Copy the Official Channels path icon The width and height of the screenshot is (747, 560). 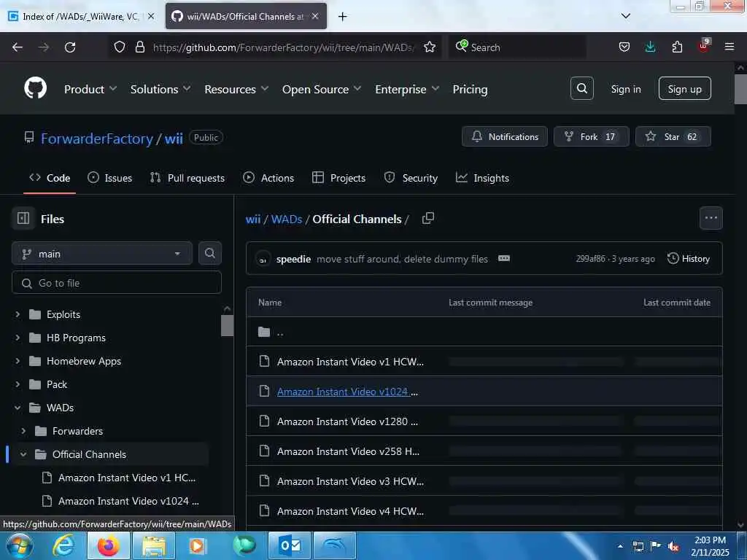tap(427, 218)
